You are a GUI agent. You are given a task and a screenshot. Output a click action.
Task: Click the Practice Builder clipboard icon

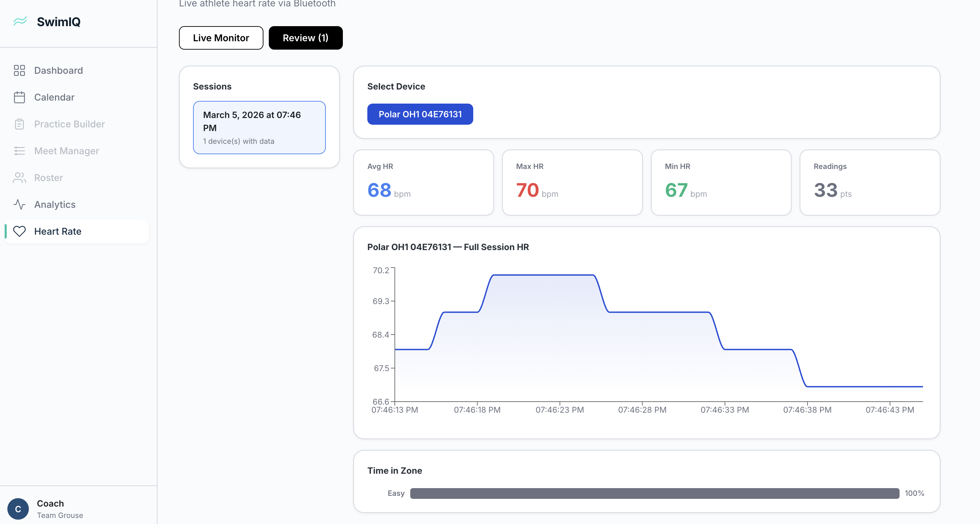point(19,124)
